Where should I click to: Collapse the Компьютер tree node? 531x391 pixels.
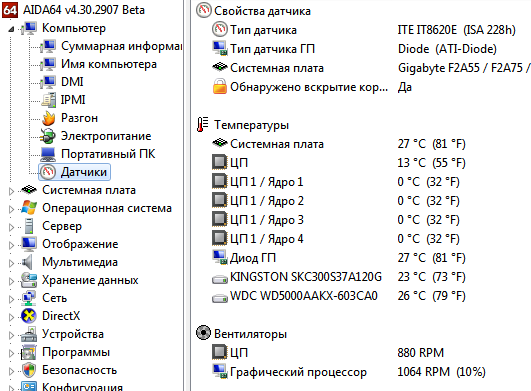[11, 29]
